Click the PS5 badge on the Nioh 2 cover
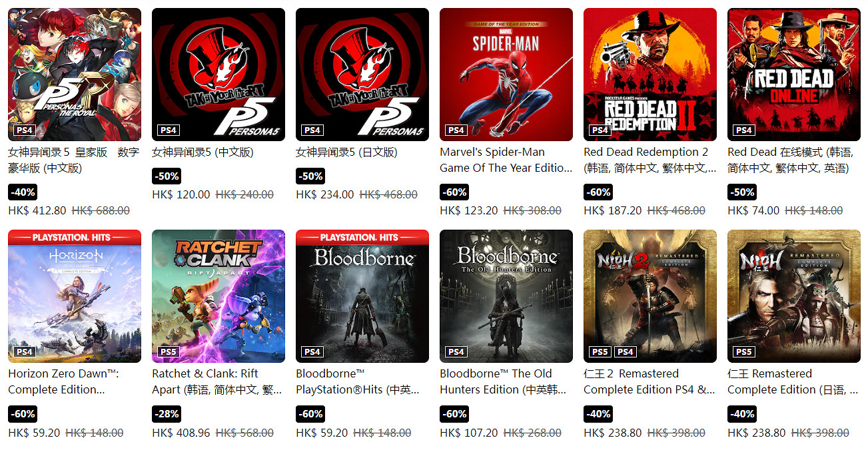Image resolution: width=868 pixels, height=454 pixels. 600,351
